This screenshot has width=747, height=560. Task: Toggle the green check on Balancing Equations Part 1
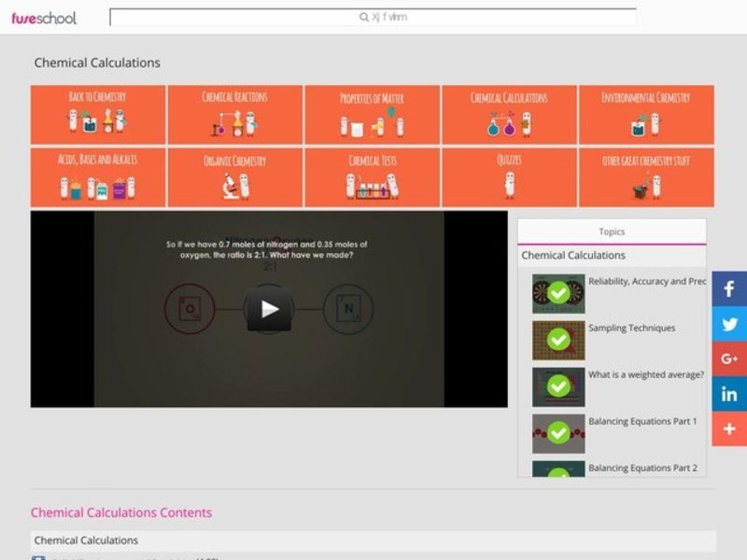(x=558, y=433)
